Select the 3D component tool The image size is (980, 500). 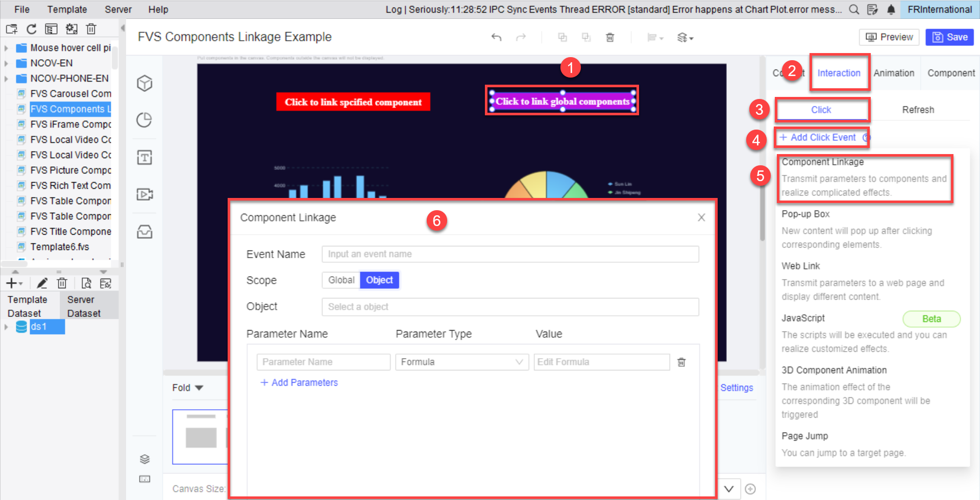(144, 83)
